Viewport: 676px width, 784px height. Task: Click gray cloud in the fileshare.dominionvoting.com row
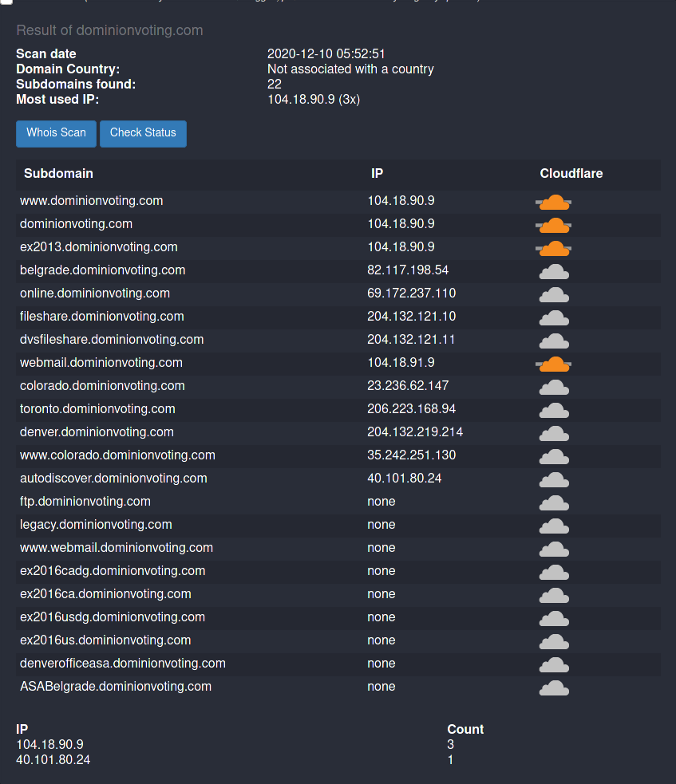(554, 317)
